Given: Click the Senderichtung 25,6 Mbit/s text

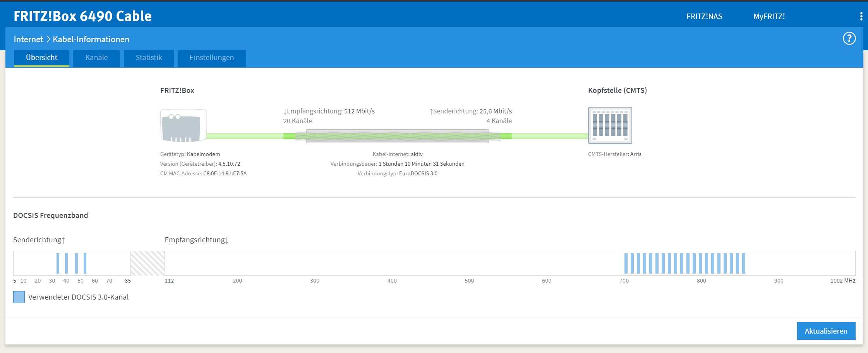Looking at the screenshot, I should [470, 111].
